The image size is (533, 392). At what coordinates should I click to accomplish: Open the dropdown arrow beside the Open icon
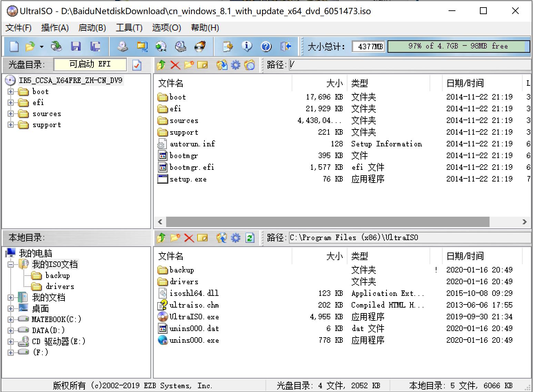click(x=42, y=47)
